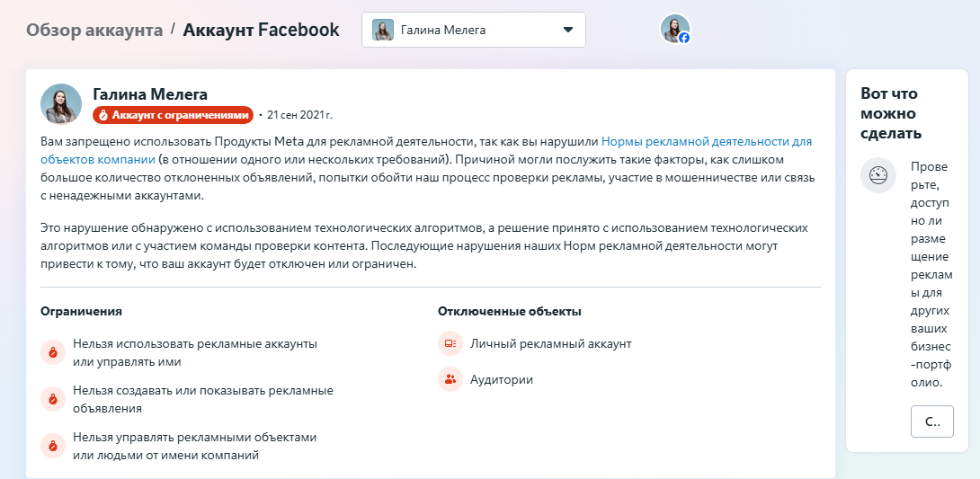Select the Аудитории text entry
This screenshot has width=980, height=479.
(502, 379)
